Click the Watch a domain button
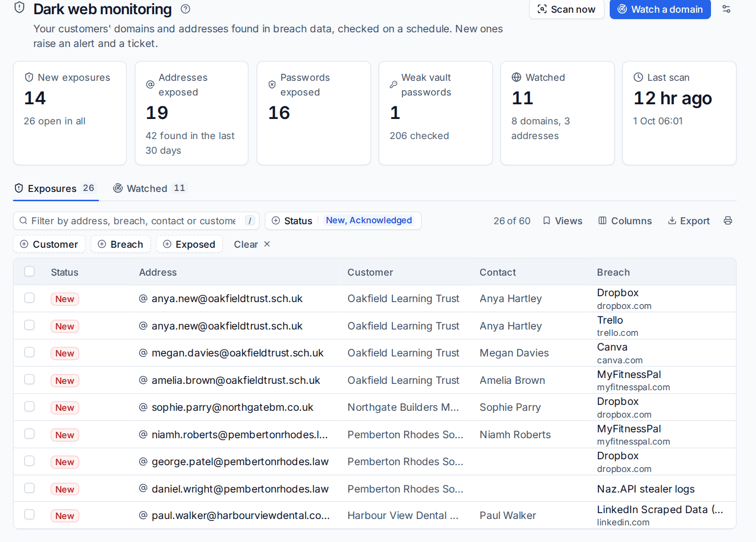 click(x=660, y=9)
